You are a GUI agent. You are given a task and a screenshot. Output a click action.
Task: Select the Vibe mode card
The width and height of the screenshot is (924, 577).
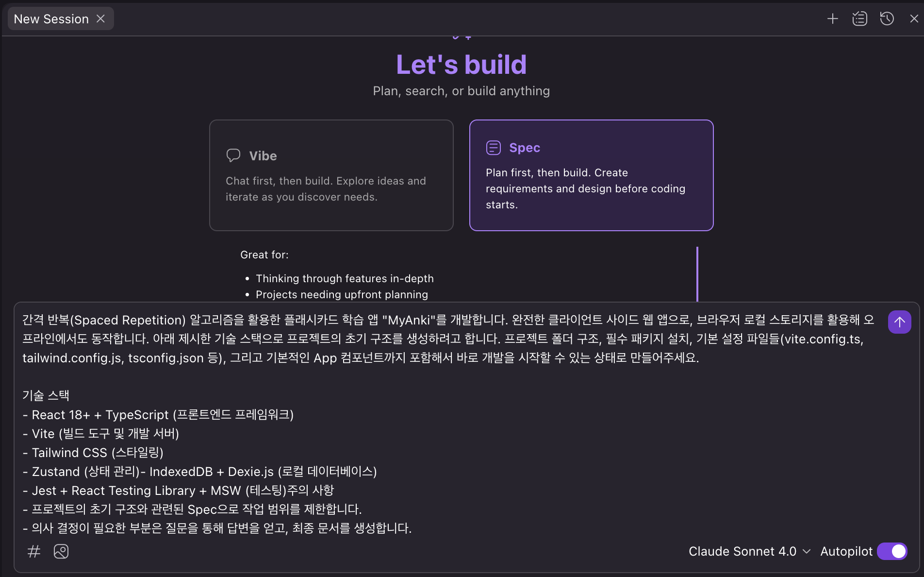click(331, 175)
